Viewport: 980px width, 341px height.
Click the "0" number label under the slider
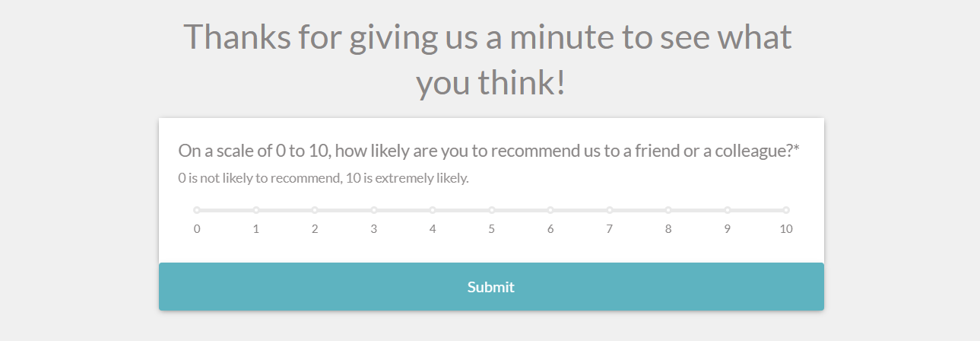pyautogui.click(x=197, y=229)
